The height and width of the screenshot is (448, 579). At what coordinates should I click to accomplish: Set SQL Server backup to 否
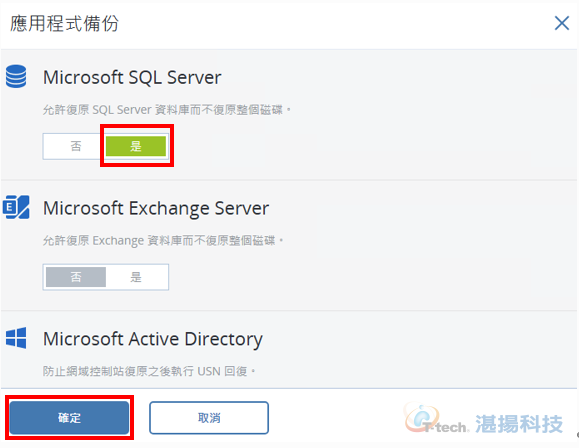pos(75,146)
